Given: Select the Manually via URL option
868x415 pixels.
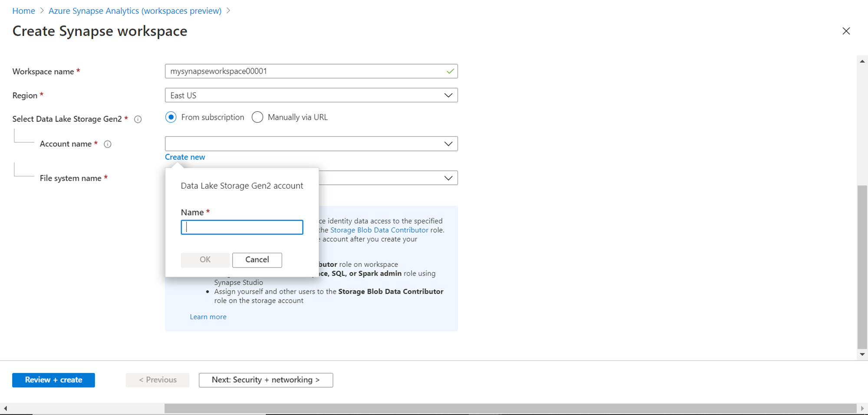Looking at the screenshot, I should 257,117.
